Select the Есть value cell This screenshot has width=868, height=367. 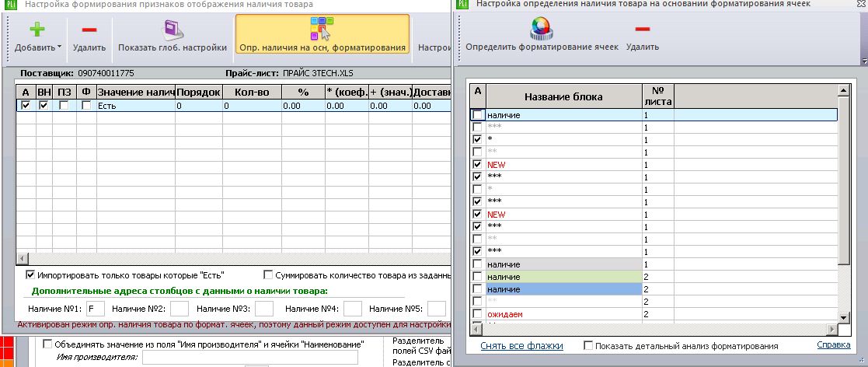point(136,105)
